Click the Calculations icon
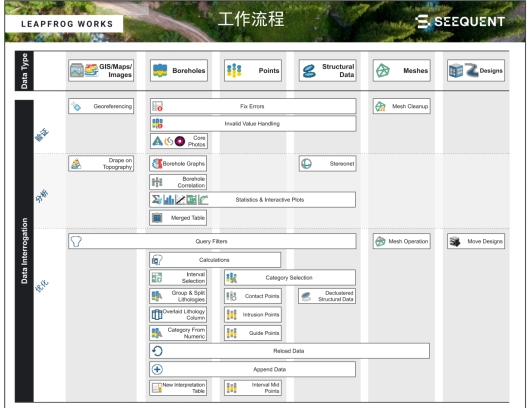 tap(157, 260)
